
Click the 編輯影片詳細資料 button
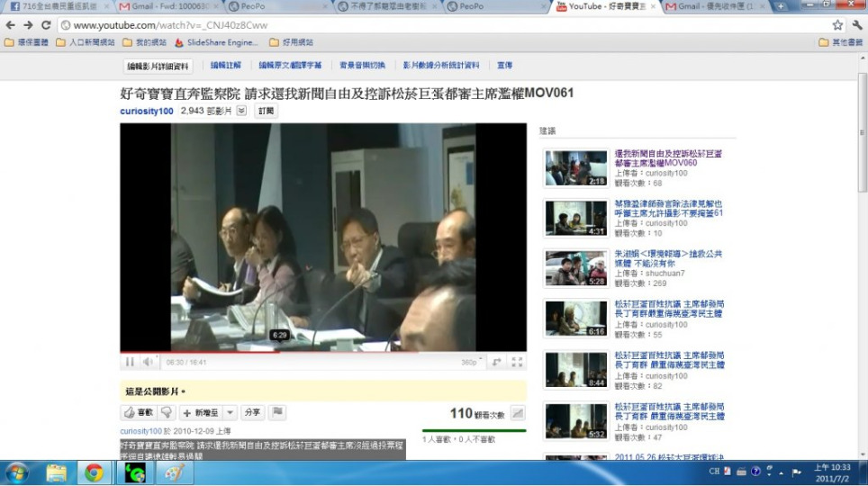[158, 66]
